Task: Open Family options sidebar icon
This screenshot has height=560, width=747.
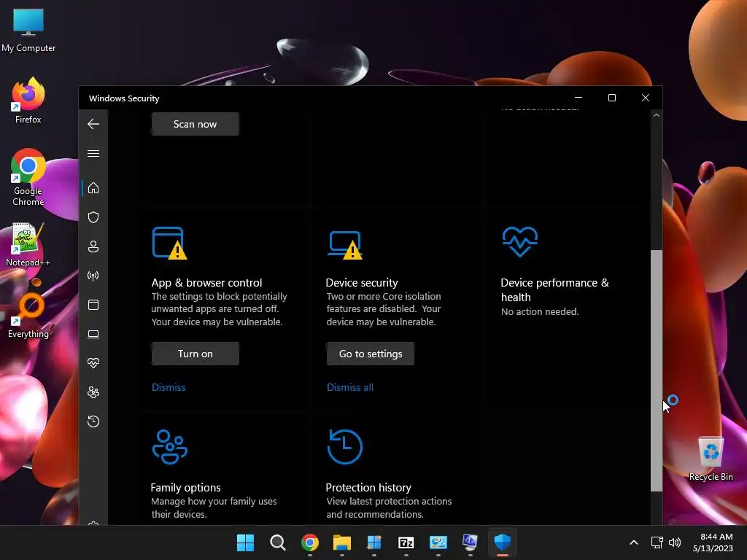Action: tap(93, 392)
